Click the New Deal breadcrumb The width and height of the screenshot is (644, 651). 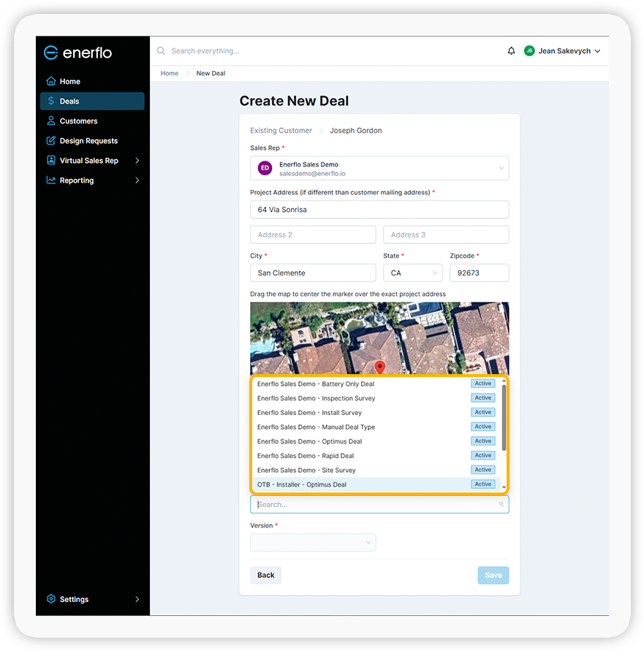click(x=211, y=73)
